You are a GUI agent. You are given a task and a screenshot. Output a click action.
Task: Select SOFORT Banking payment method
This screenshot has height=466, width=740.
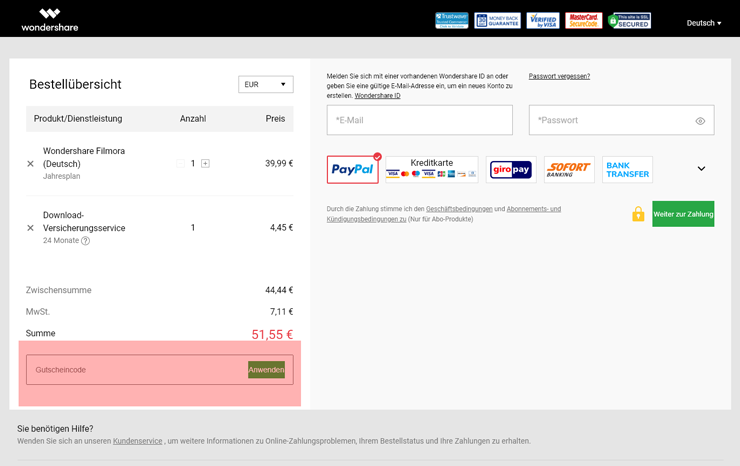click(x=569, y=169)
